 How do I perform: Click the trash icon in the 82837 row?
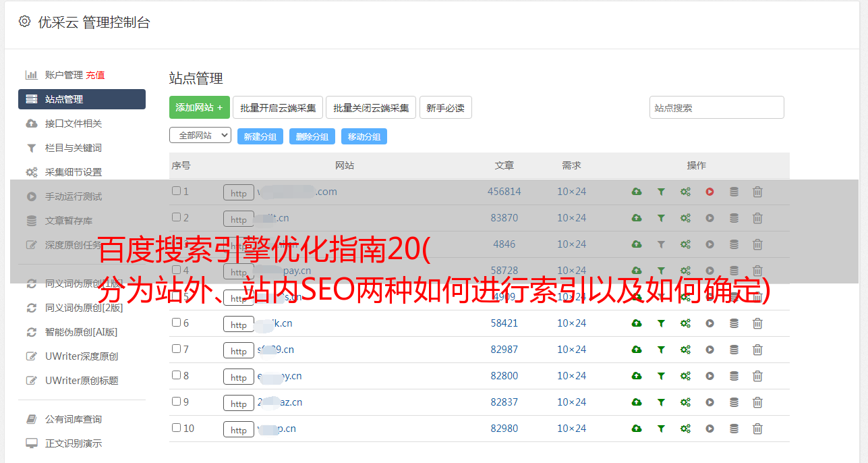tap(757, 402)
